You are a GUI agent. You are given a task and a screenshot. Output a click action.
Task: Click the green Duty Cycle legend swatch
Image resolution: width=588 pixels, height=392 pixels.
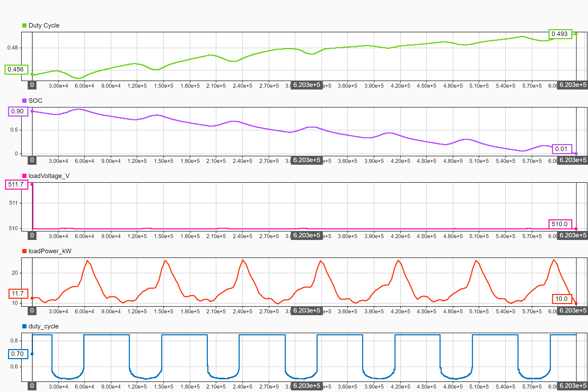tap(24, 25)
